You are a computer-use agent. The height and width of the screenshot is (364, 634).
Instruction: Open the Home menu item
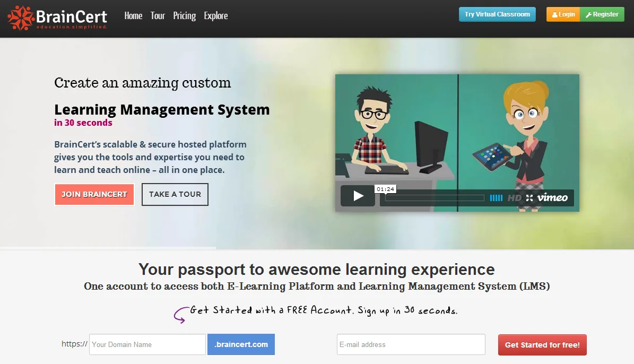click(133, 16)
